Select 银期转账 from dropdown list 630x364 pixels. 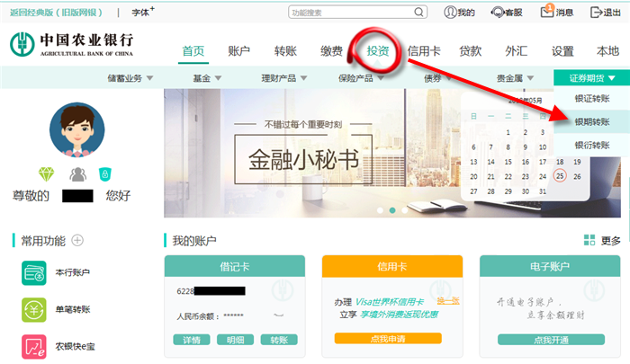[592, 121]
